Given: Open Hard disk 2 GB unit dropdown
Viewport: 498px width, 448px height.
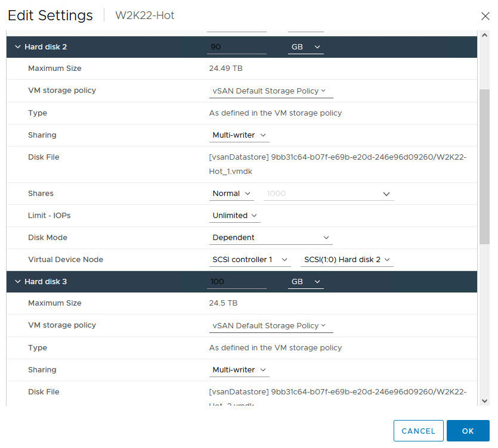Looking at the screenshot, I should (x=305, y=46).
